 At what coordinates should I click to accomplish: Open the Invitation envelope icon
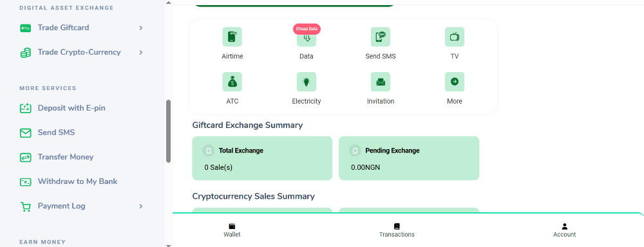coord(381,82)
